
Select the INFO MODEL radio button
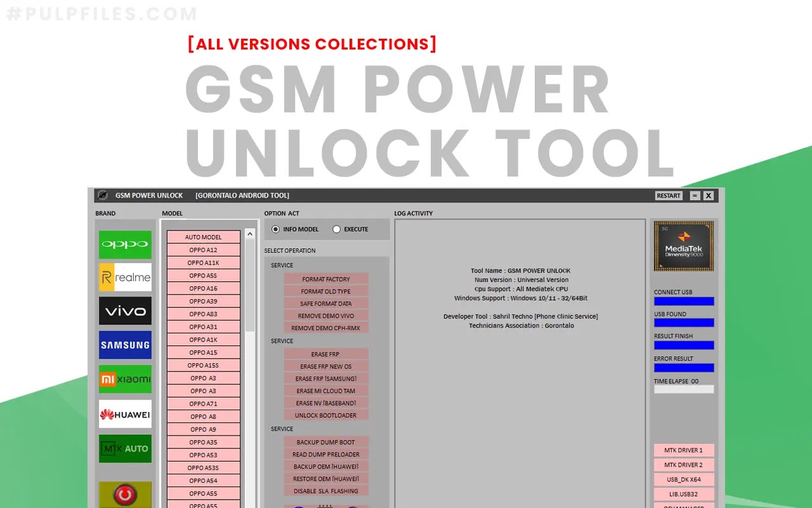tap(275, 229)
